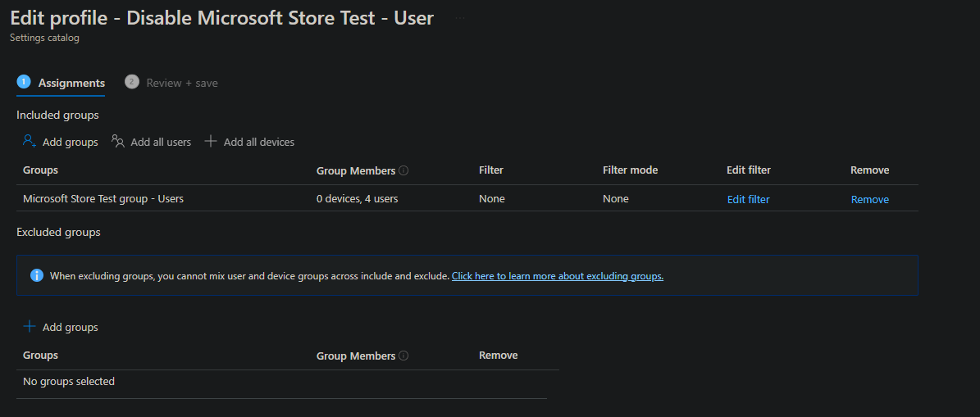Click the Filter mode value 'None' cell
This screenshot has width=980, height=417.
tap(616, 199)
